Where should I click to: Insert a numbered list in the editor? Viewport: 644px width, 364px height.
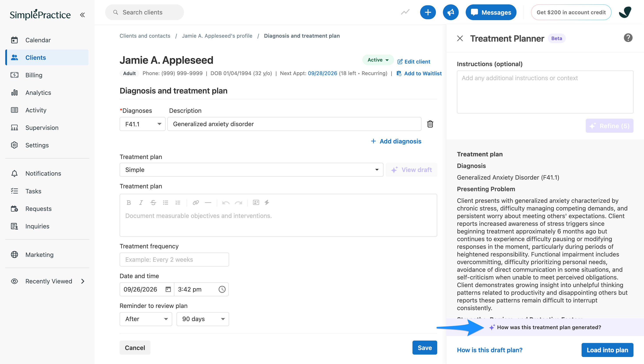178,203
